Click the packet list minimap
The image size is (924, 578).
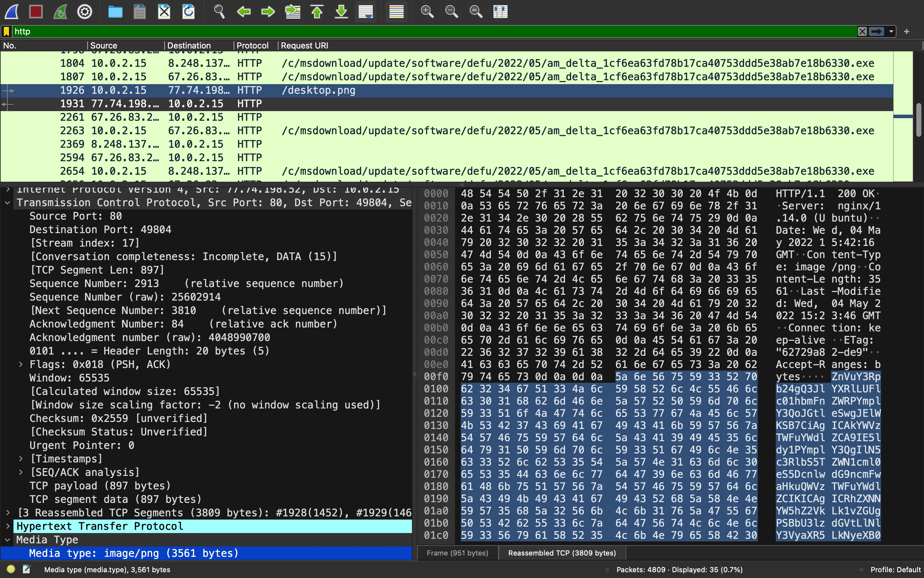(903, 117)
